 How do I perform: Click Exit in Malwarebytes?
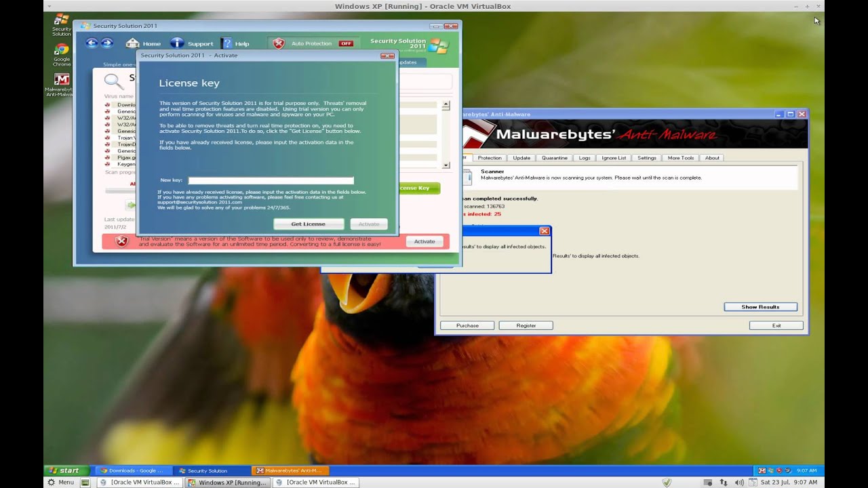776,325
